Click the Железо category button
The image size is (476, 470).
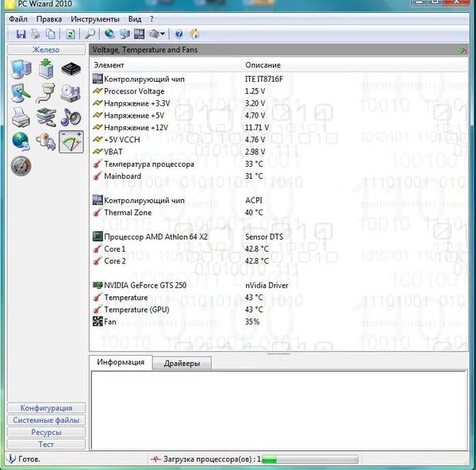coord(46,49)
